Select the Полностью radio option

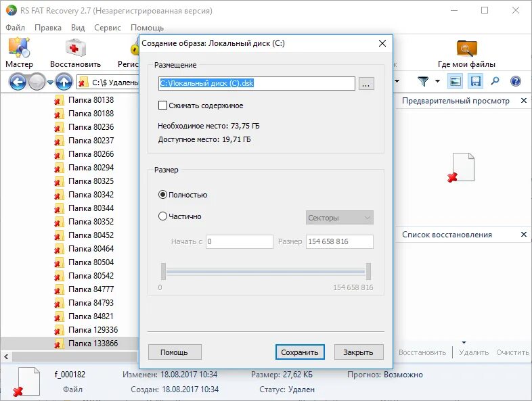[x=162, y=195]
